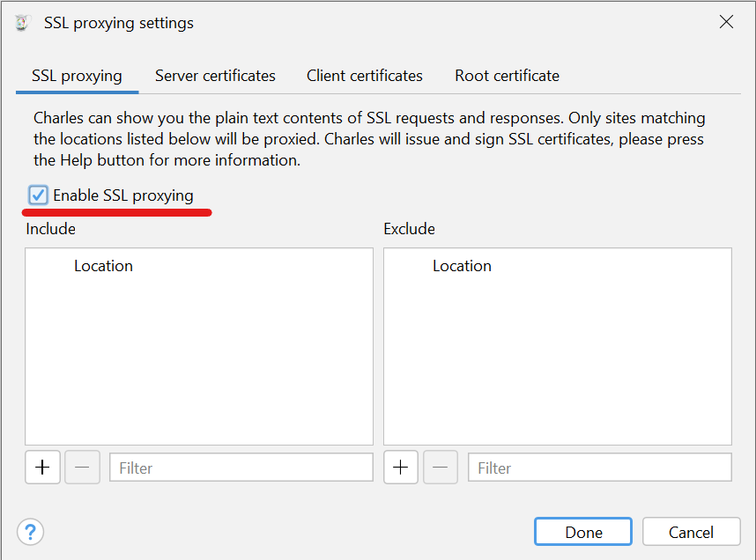This screenshot has width=756, height=560.
Task: Add a new Exclude location with plus button
Action: click(x=401, y=468)
